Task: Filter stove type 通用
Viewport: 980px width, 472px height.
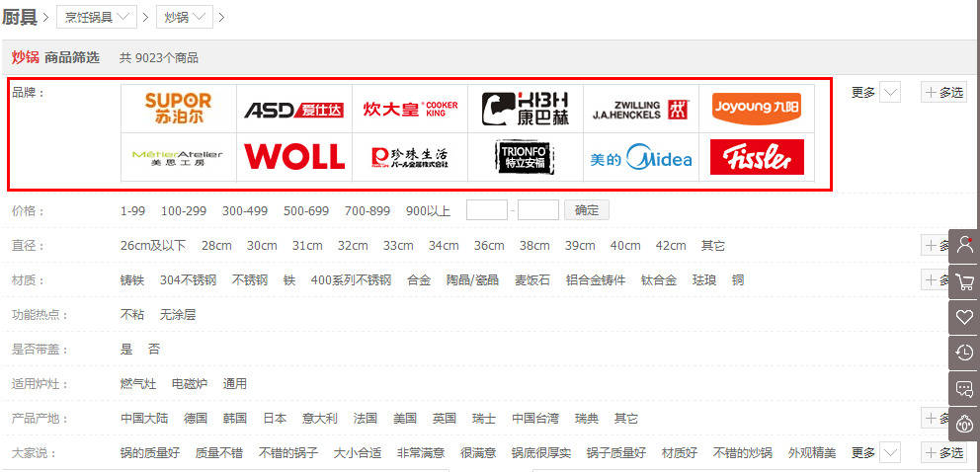Action: click(x=235, y=384)
